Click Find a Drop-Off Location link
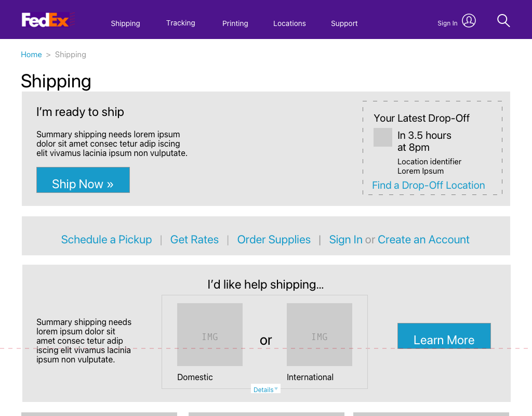 click(429, 185)
